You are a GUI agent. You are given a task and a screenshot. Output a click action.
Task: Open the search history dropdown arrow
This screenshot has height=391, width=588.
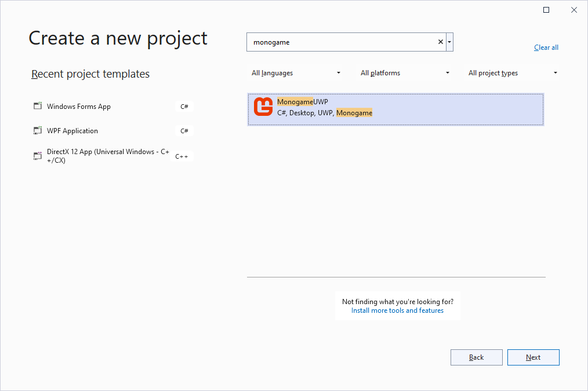point(450,42)
